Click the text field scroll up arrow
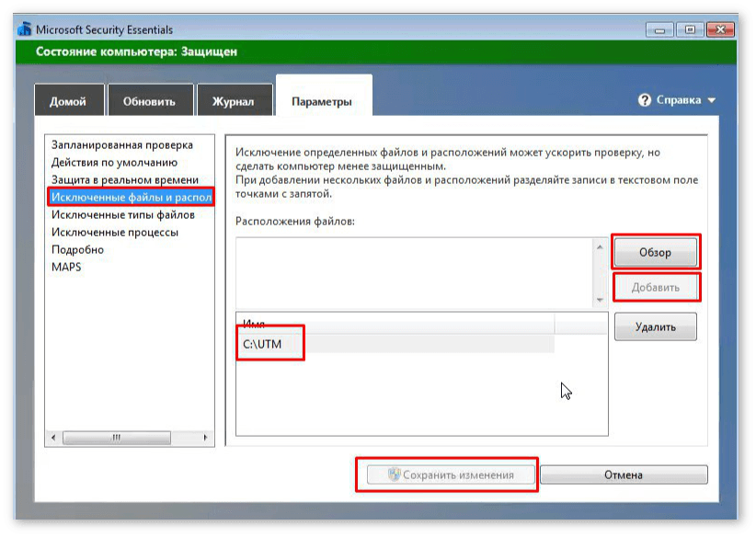The image size is (756, 537). click(600, 247)
